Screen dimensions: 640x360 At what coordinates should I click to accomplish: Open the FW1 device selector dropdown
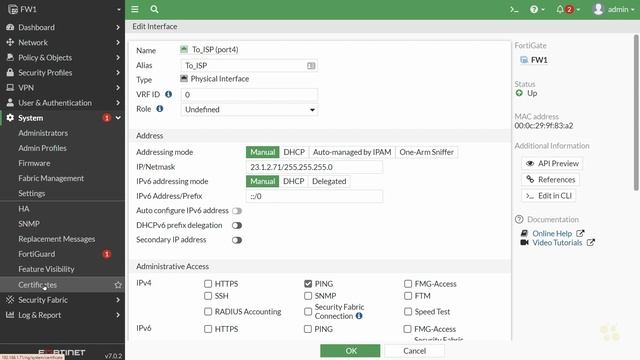click(x=119, y=9)
